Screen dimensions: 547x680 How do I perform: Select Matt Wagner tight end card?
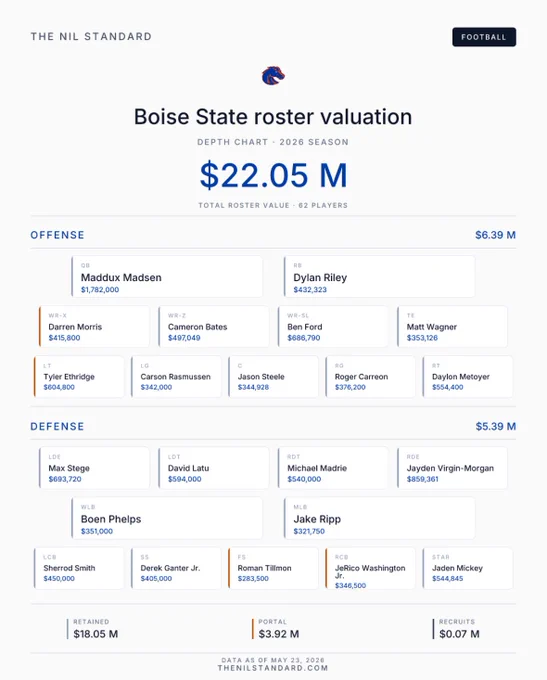click(x=452, y=327)
